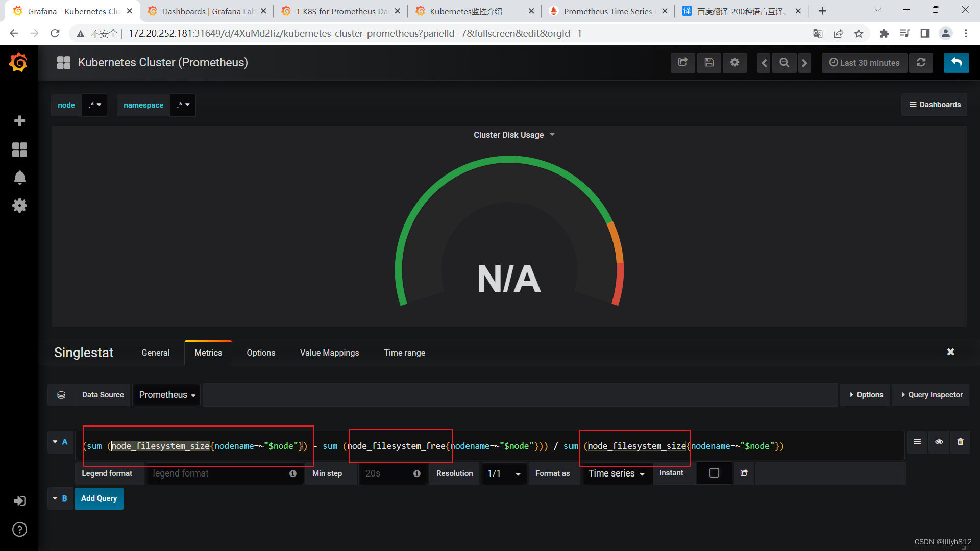Expand Query Inspector
The height and width of the screenshot is (551, 980).
(x=932, y=395)
